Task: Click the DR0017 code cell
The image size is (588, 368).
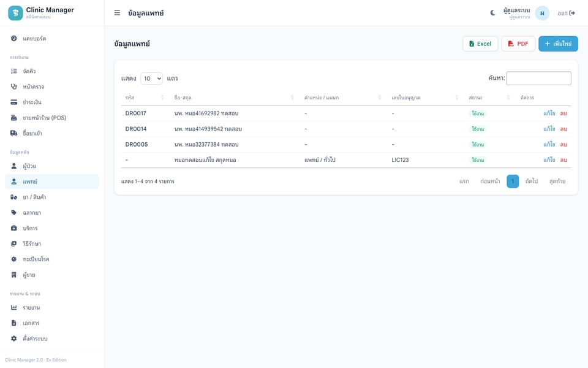Action: (136, 113)
